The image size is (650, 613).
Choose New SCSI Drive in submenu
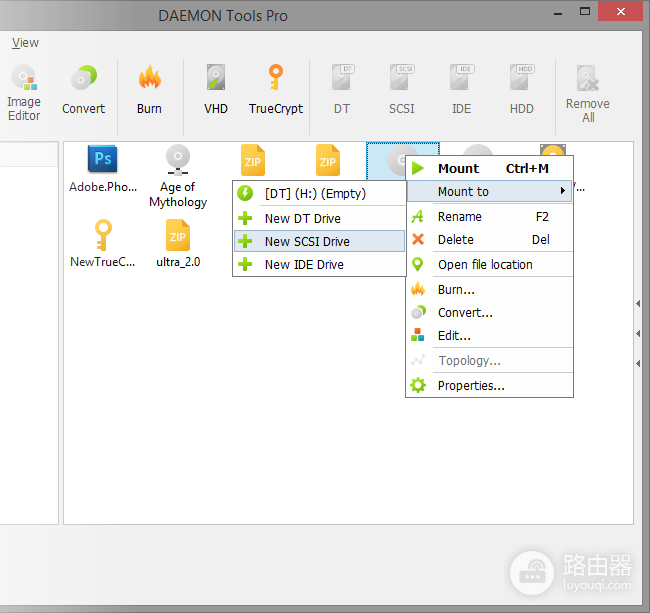click(319, 241)
